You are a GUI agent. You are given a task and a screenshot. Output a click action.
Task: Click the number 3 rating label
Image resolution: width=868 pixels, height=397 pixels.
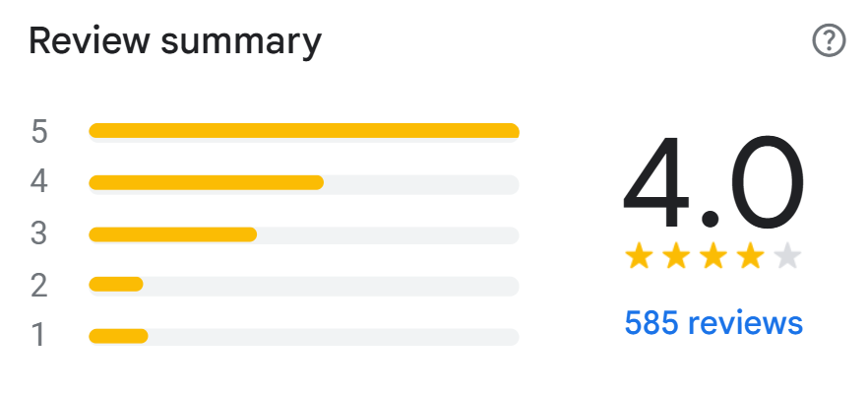pyautogui.click(x=39, y=234)
